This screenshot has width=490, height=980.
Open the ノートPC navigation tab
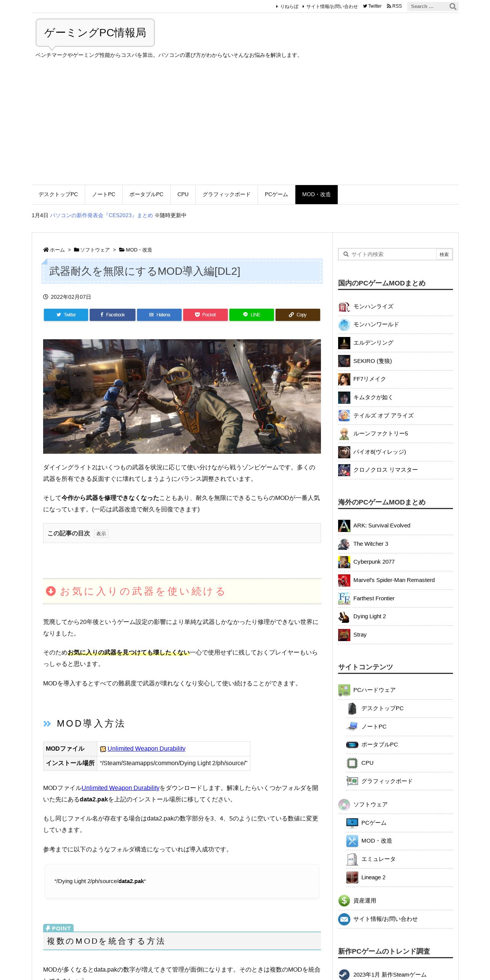tap(103, 195)
